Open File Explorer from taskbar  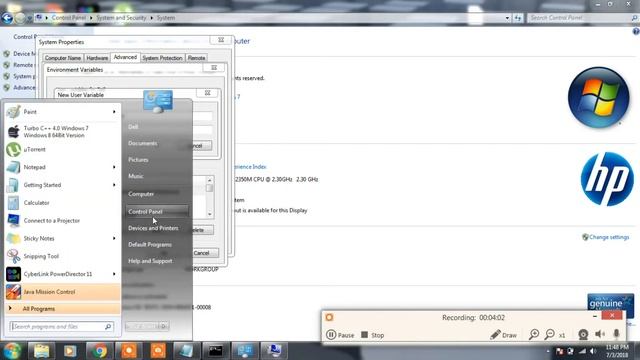click(x=41, y=351)
